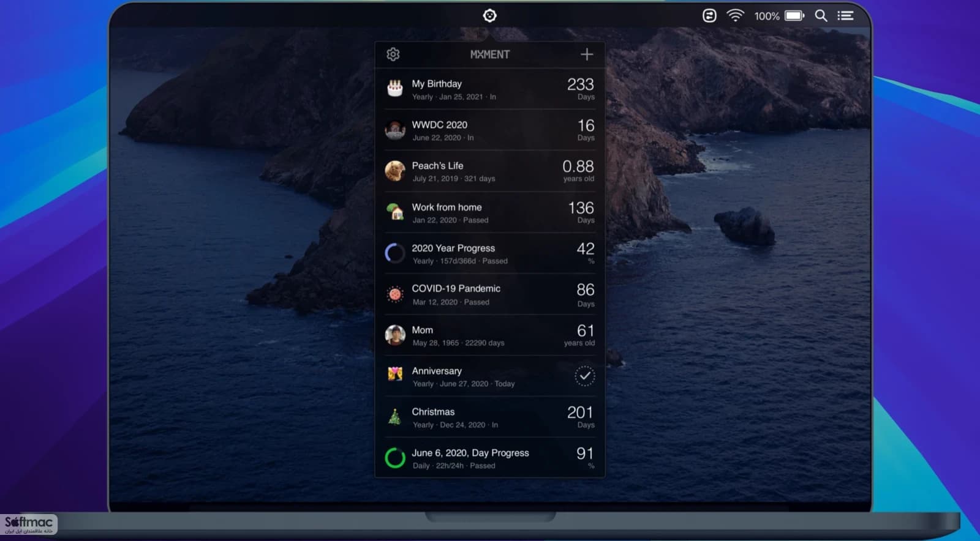Click the WWDC 2020 avatar icon
980x541 pixels.
tap(395, 130)
